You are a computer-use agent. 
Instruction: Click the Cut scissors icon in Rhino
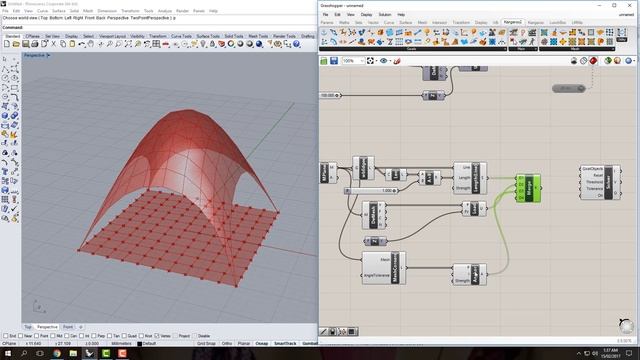tap(53, 44)
